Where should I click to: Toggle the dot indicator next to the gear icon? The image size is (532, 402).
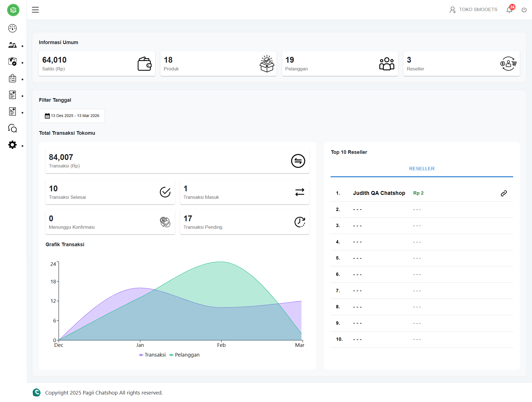(22, 146)
